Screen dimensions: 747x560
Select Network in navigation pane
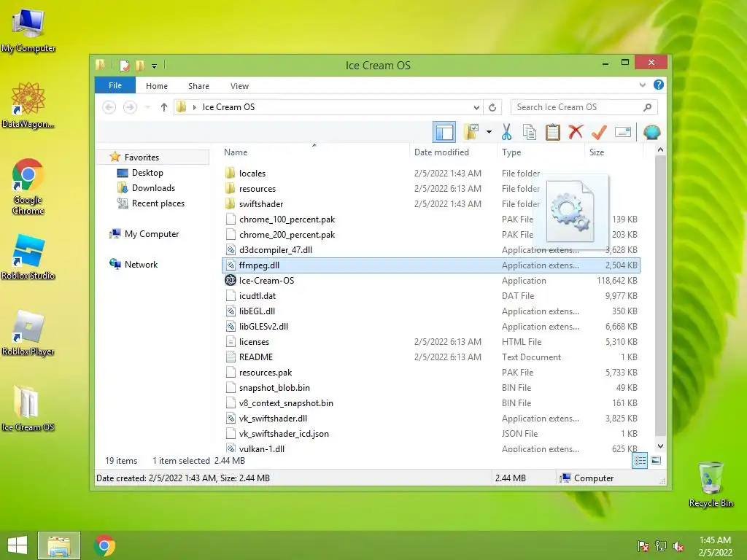[x=141, y=264]
